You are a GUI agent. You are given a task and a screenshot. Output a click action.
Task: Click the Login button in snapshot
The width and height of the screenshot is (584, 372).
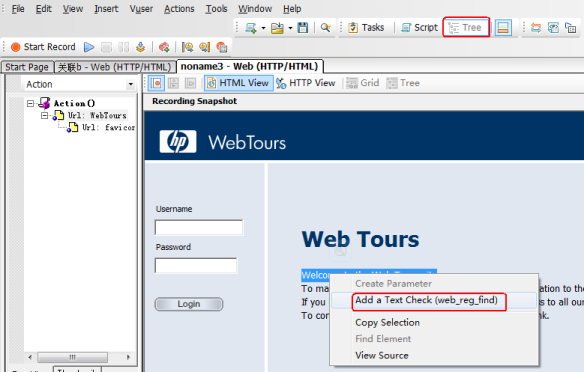pyautogui.click(x=189, y=304)
